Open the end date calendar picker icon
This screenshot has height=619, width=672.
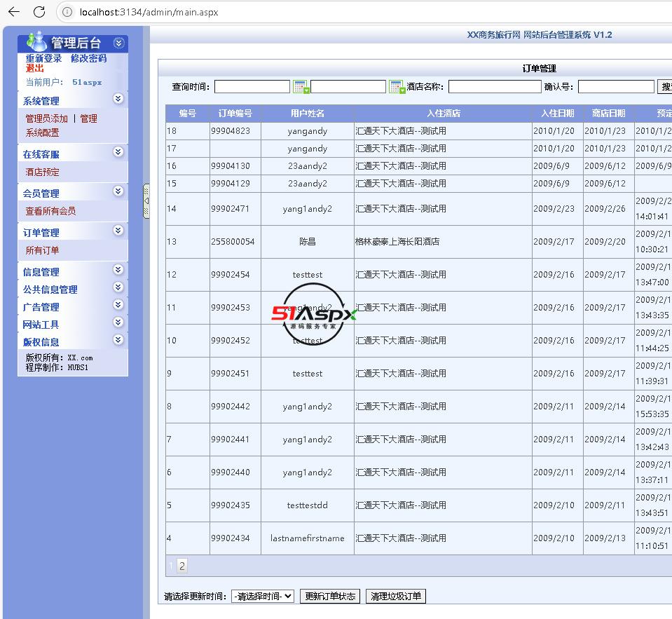coord(397,87)
